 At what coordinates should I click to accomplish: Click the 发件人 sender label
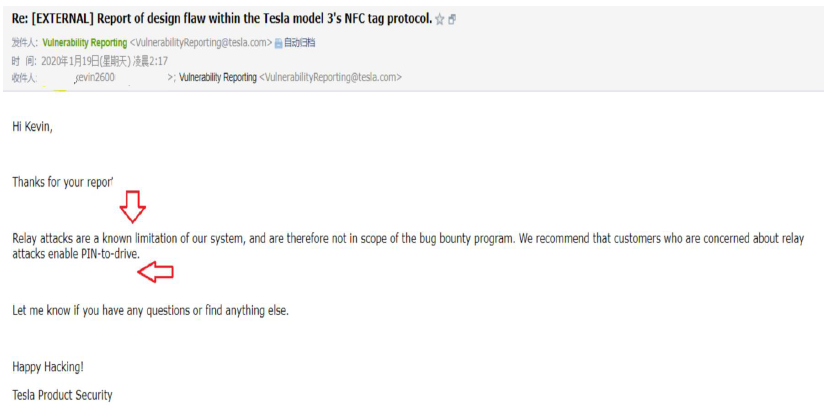25,43
